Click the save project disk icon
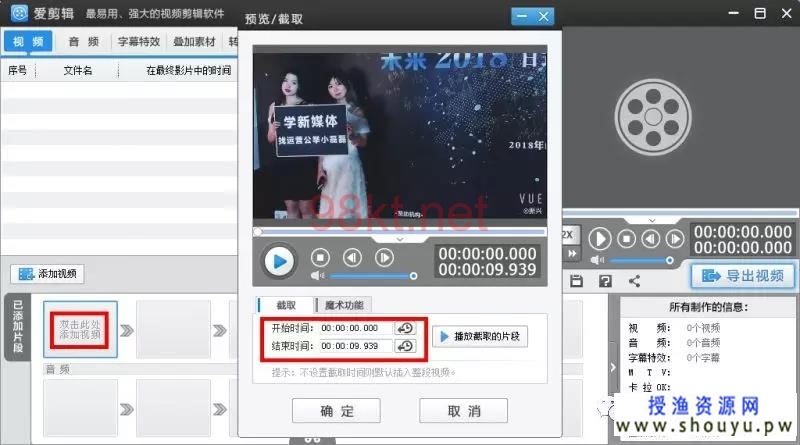Viewport: 800px width, 445px height. click(577, 281)
